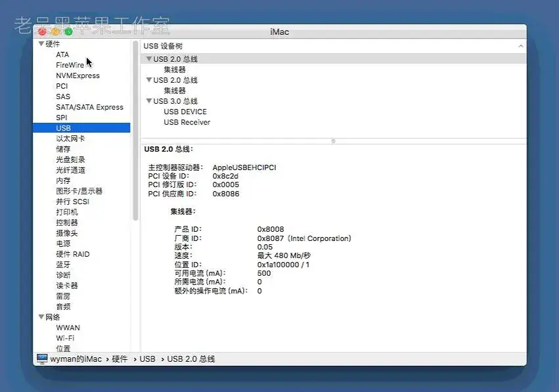559x392 pixels.
Task: Select 图形卡/显示器 graphics entry
Action: [79, 191]
